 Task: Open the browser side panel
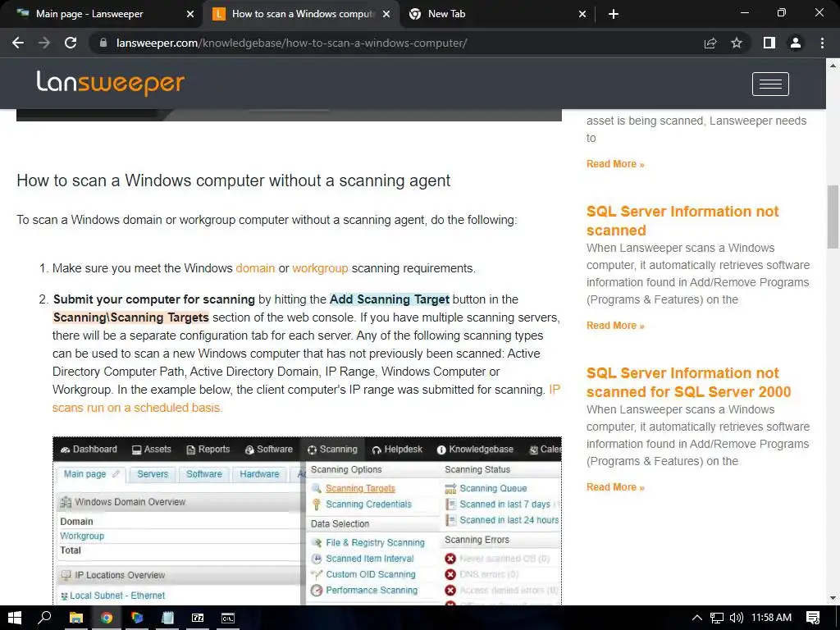(769, 43)
